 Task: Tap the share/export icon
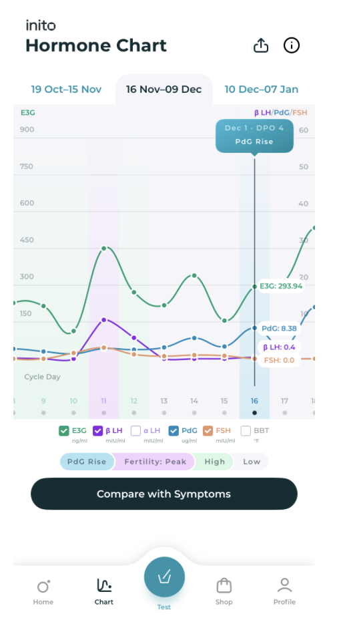[x=261, y=45]
